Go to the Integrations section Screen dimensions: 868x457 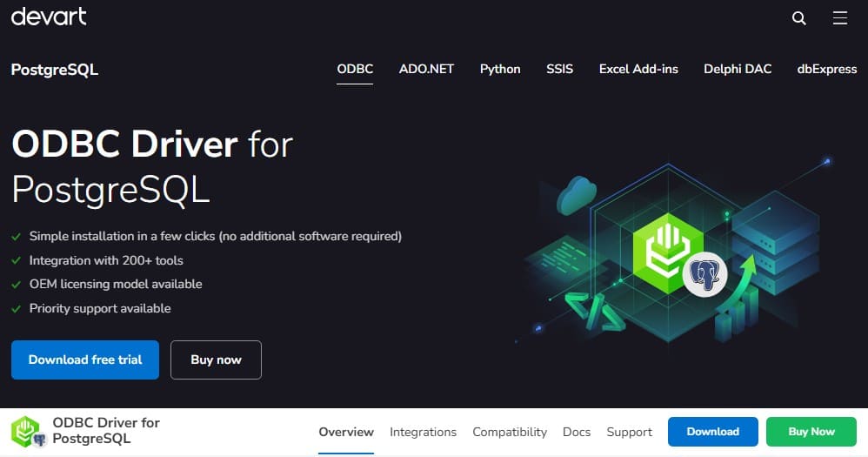pos(423,432)
